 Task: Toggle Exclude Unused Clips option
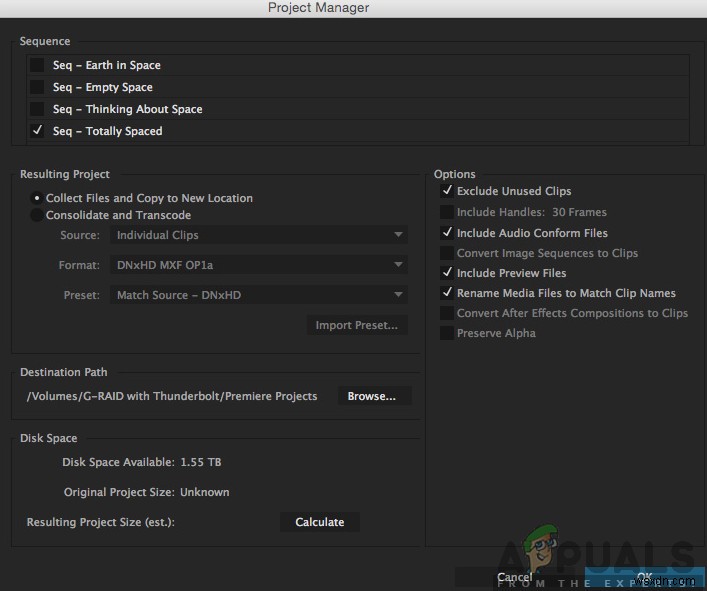(447, 191)
